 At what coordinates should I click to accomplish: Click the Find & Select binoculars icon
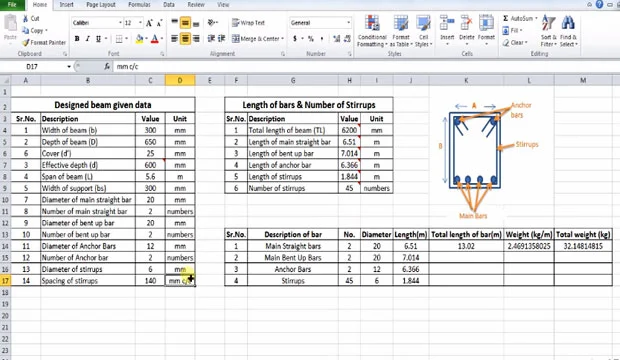568,23
